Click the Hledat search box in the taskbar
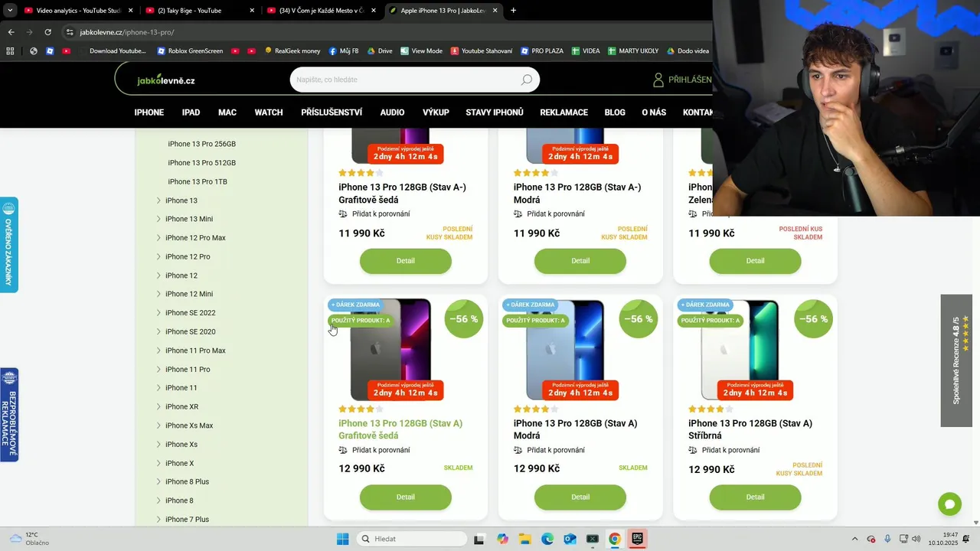 412,539
